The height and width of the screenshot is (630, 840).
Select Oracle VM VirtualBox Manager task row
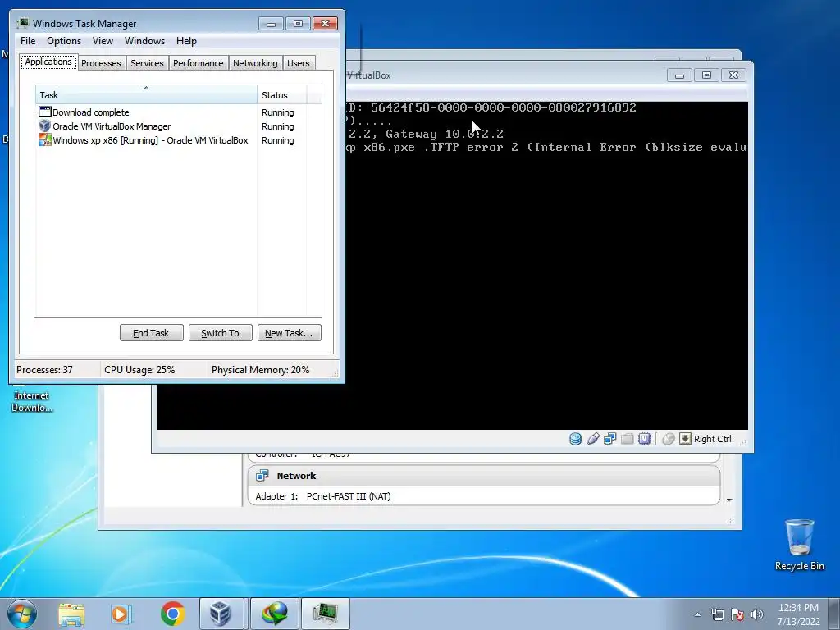pyautogui.click(x=178, y=126)
